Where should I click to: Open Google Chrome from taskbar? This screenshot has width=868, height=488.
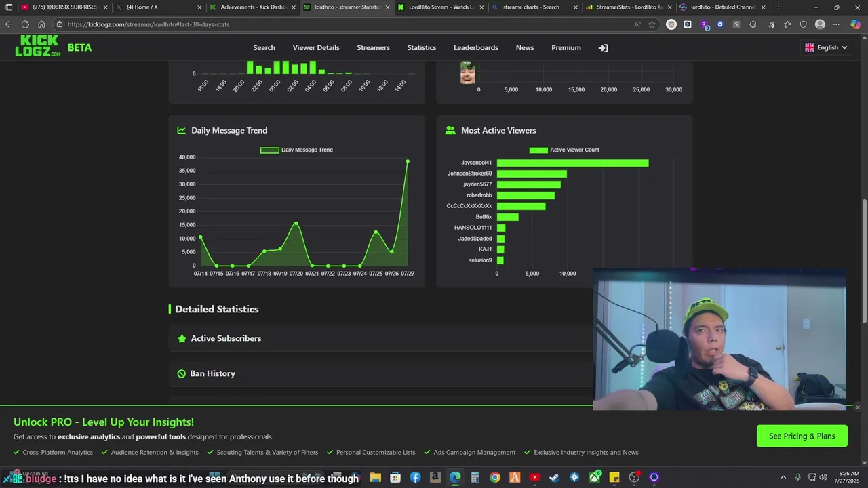[495, 477]
